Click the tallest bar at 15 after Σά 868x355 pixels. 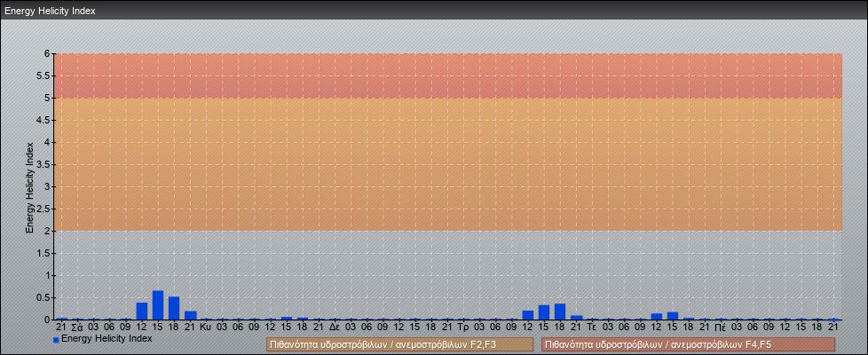pos(158,305)
